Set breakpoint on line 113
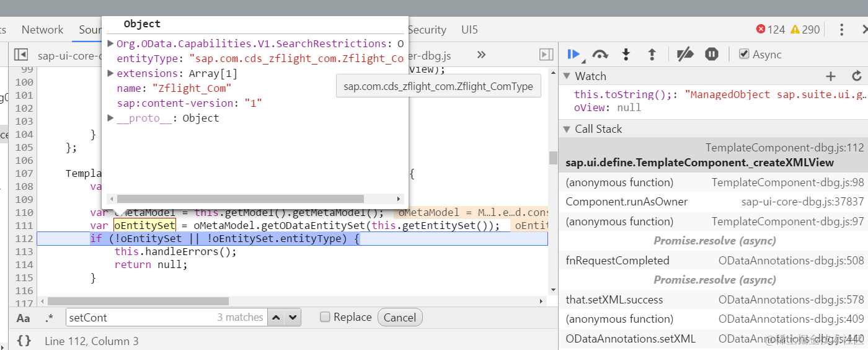 [x=24, y=251]
